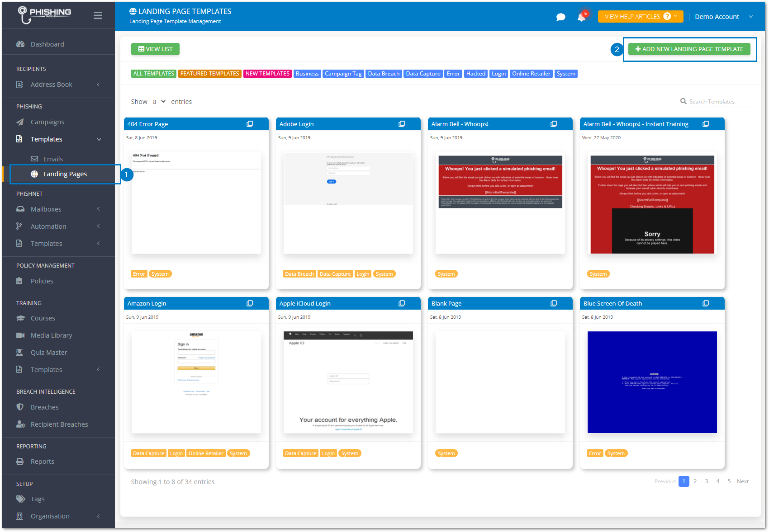Expand the Training Templates submenu

(x=98, y=369)
